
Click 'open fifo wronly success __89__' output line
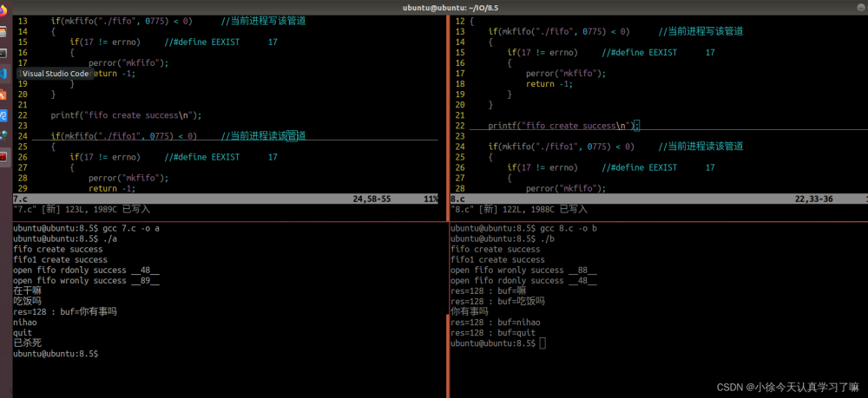[86, 281]
